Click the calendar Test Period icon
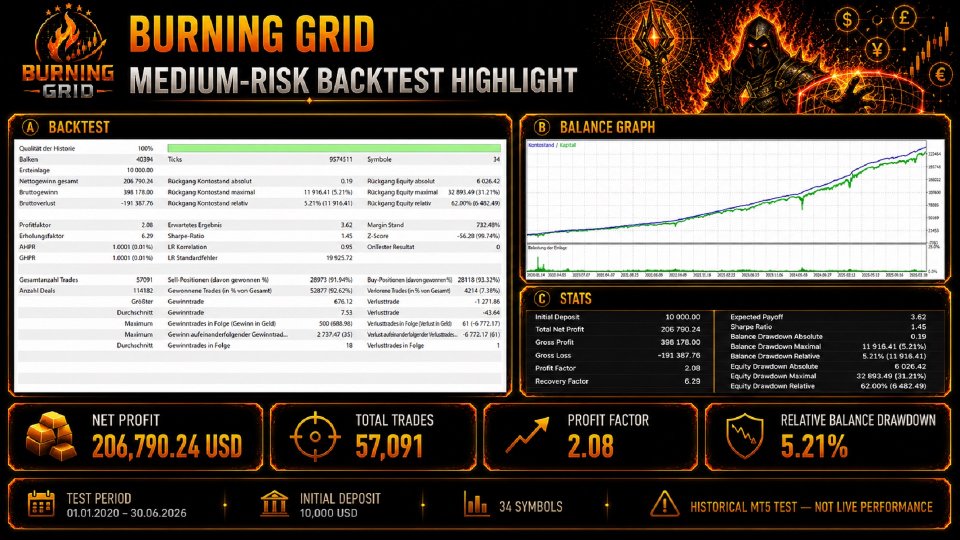Screen dimensions: 960x540 tap(41, 503)
